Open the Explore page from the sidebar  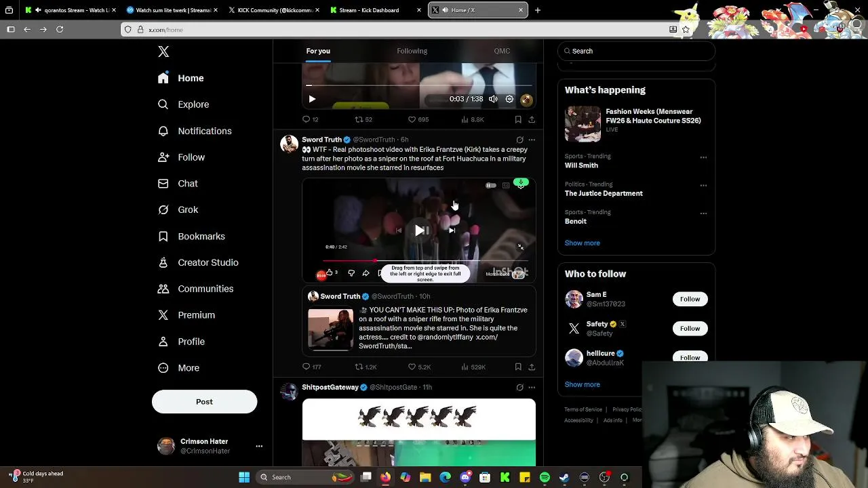point(183,104)
